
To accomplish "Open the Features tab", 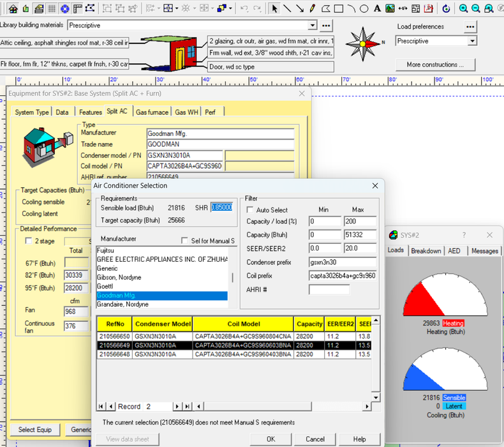I will (x=91, y=112).
